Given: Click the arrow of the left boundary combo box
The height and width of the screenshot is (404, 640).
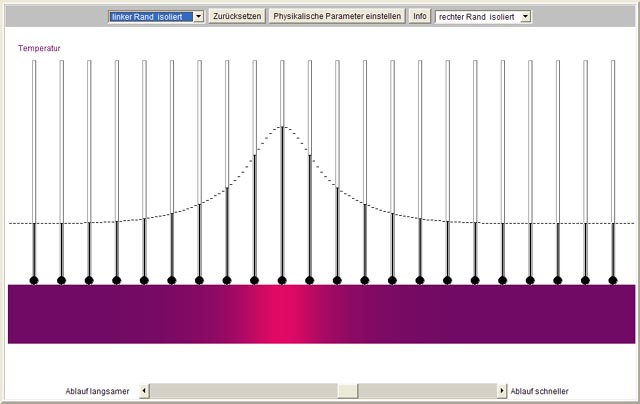Looking at the screenshot, I should pyautogui.click(x=198, y=16).
